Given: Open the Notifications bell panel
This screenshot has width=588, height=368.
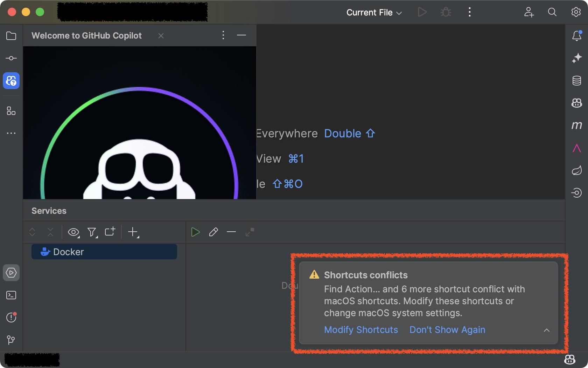Looking at the screenshot, I should coord(576,36).
